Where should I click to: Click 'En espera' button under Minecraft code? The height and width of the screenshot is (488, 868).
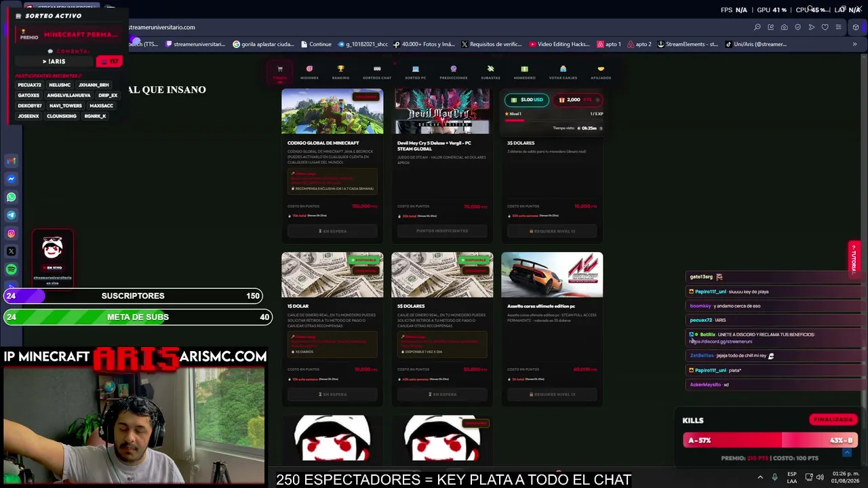[332, 231]
